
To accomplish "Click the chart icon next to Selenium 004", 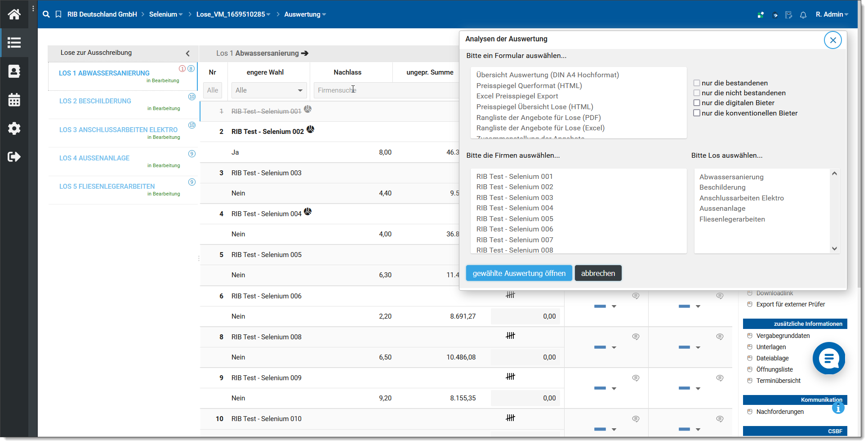I will tap(308, 212).
